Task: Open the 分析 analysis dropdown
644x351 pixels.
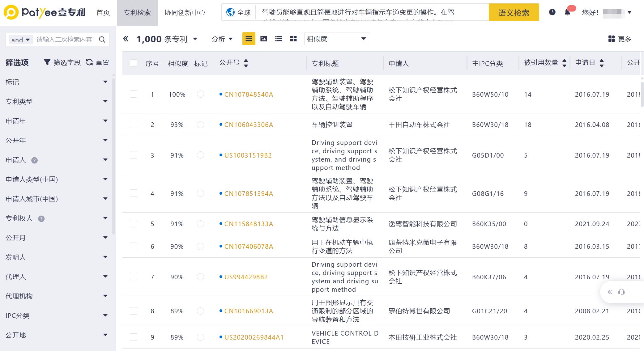Action: click(222, 39)
